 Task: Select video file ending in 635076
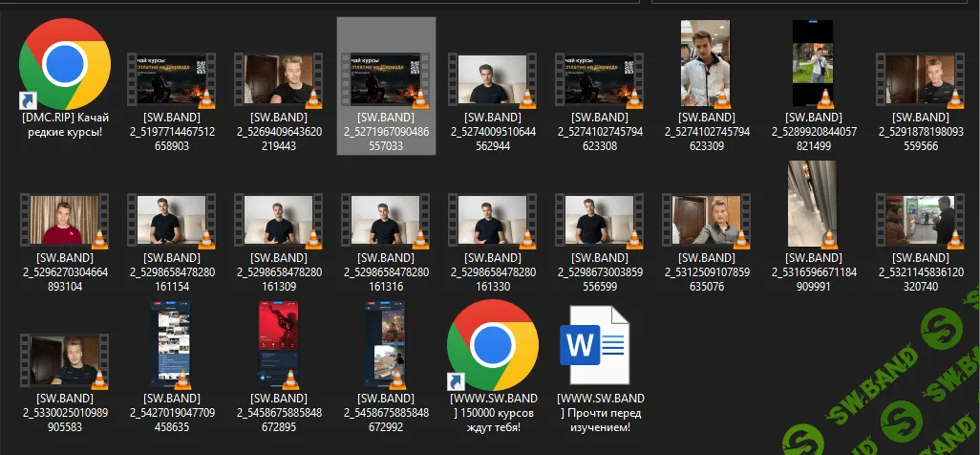tap(706, 220)
